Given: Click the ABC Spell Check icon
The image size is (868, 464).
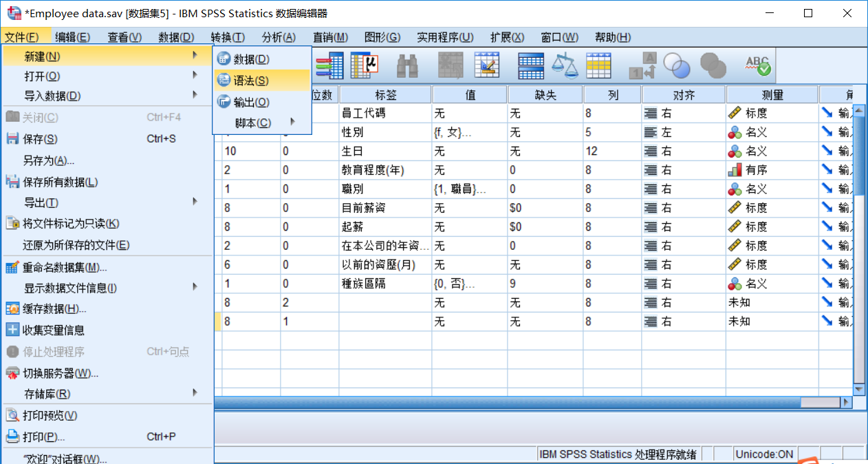Looking at the screenshot, I should 758,65.
